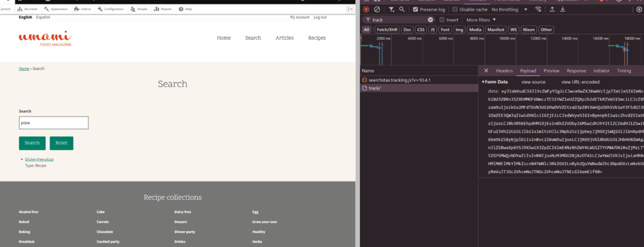The width and height of the screenshot is (644, 247).
Task: Enable the Disable cache checkbox
Action: pos(455,9)
